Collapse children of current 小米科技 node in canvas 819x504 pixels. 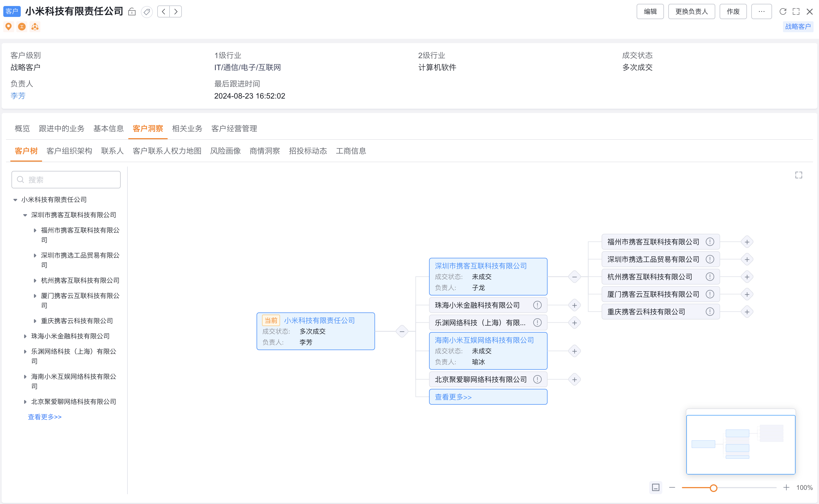point(402,331)
